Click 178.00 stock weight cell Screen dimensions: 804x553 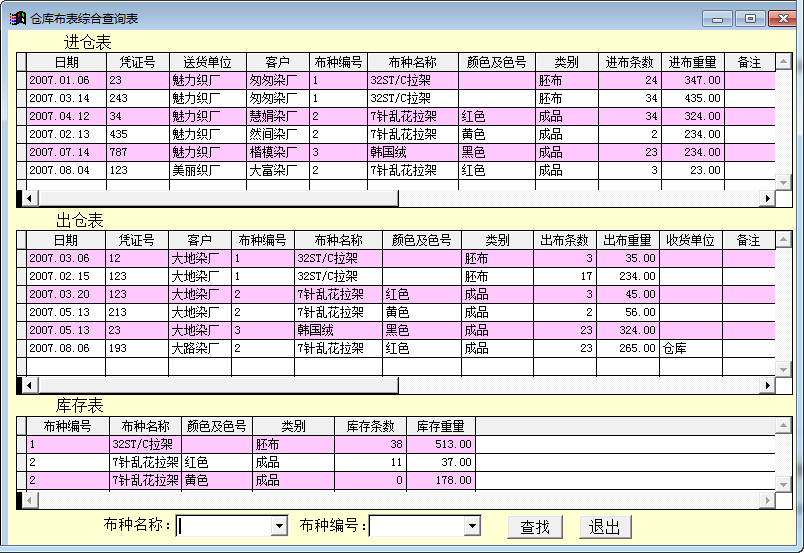click(x=441, y=480)
